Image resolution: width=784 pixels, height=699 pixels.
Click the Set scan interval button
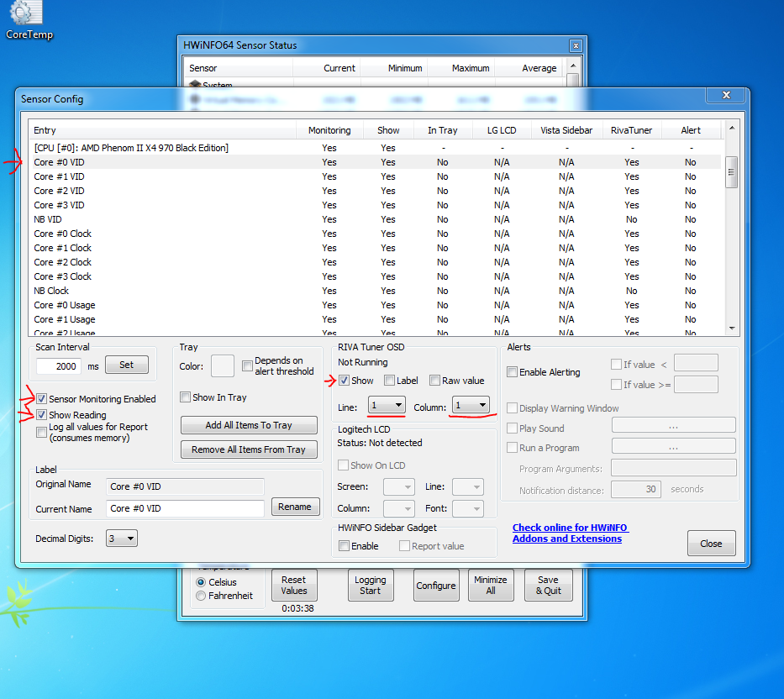point(127,365)
